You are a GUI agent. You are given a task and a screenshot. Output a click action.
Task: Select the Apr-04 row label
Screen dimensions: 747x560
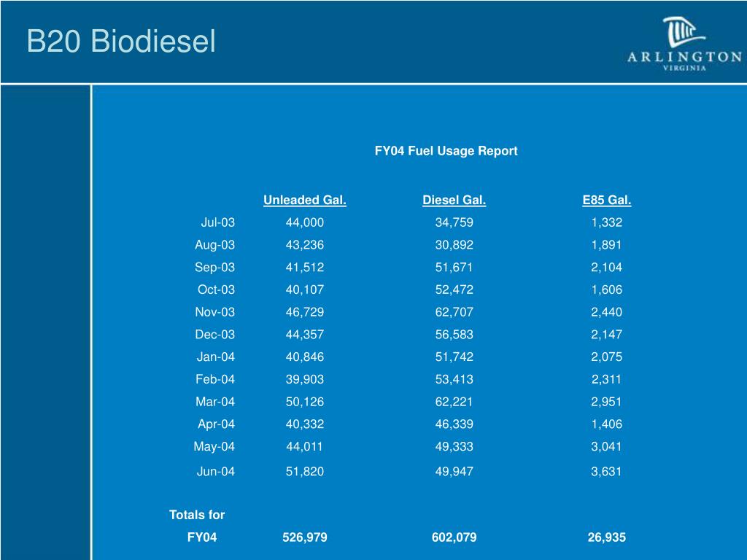coord(216,424)
